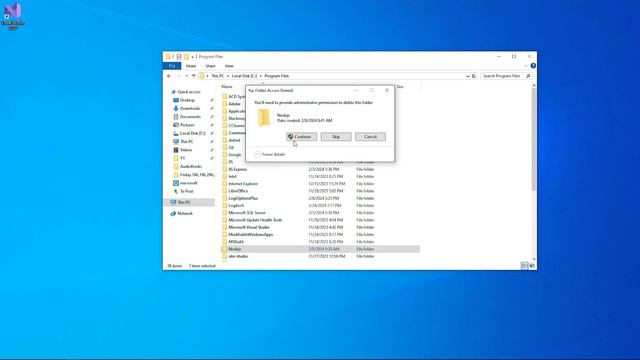Select Quick access in navigation pane
This screenshot has width=640, height=360.
(x=189, y=92)
